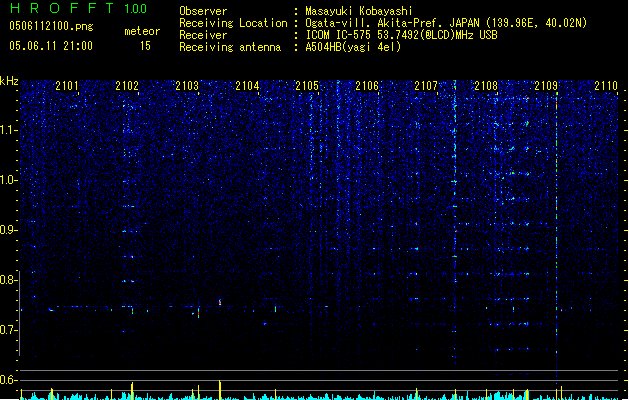This screenshot has height=400, width=629.
Task: Click the 0.6 kHz frequency axis label
Action: tap(8, 380)
